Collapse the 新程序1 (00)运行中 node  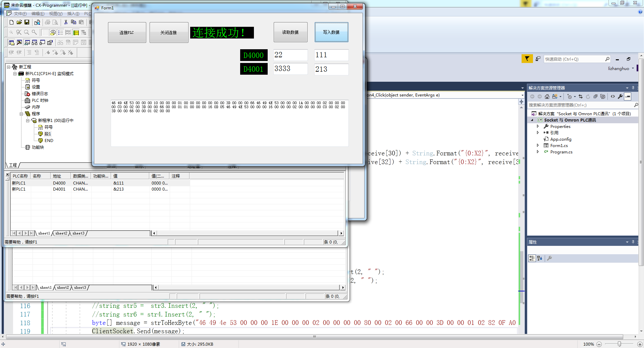(x=28, y=121)
